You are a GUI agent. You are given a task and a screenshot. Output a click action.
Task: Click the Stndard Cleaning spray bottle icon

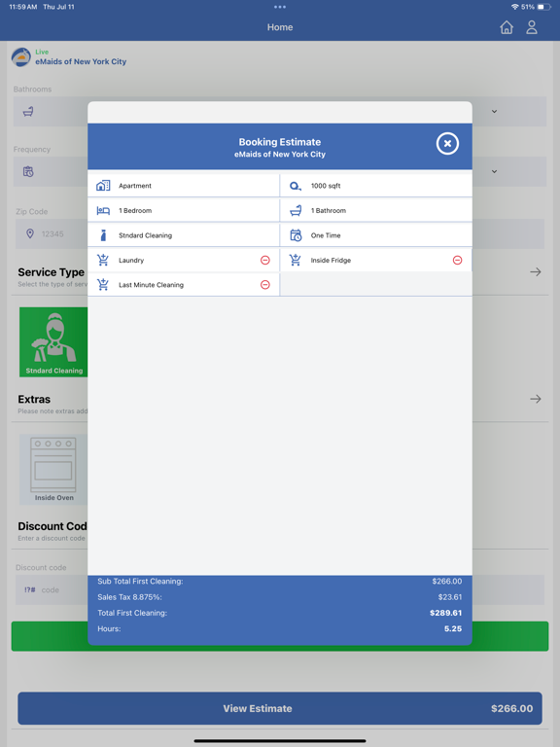coord(103,235)
